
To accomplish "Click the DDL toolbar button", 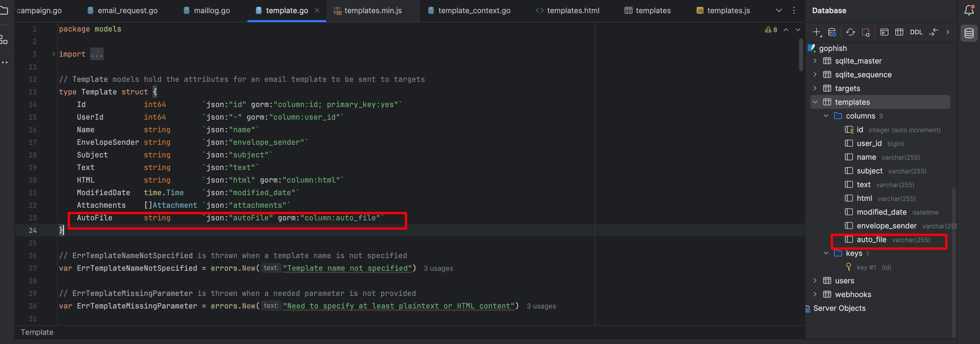I will point(916,32).
